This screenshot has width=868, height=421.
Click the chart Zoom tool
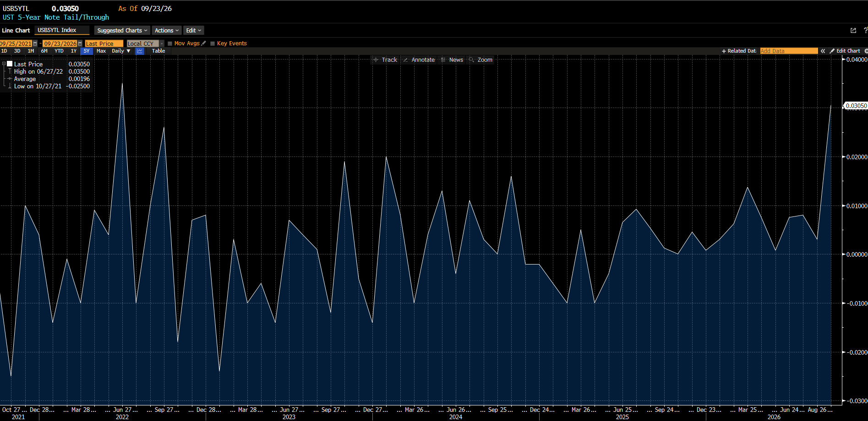point(480,59)
